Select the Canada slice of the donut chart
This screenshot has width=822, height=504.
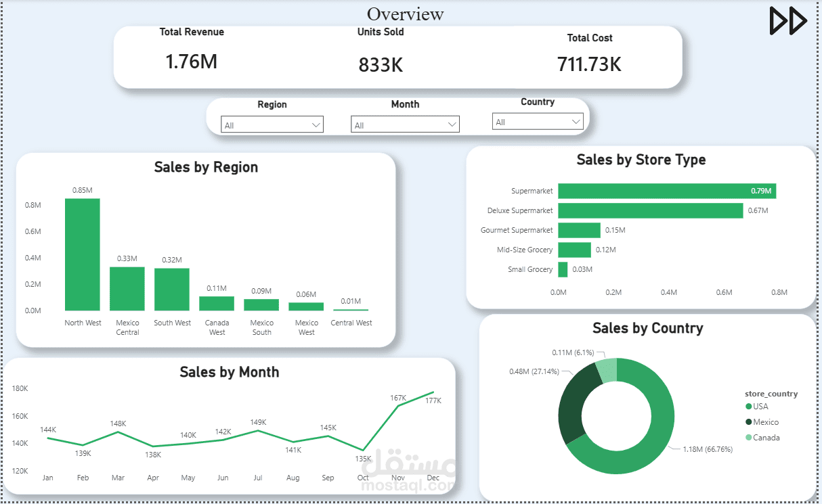607,371
